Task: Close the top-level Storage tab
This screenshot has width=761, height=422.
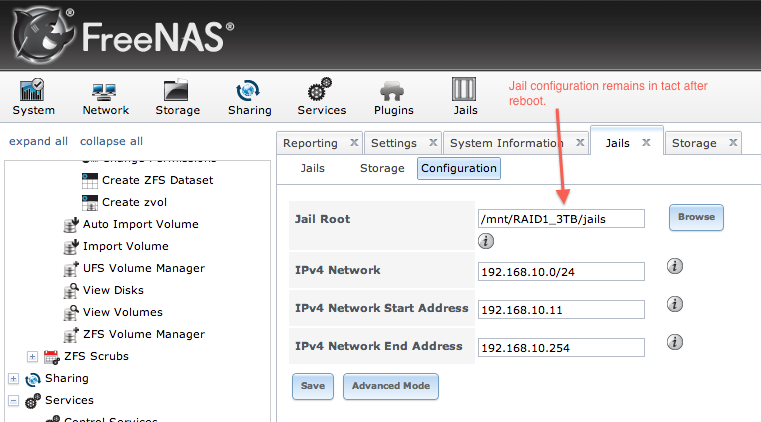Action: pyautogui.click(x=733, y=143)
